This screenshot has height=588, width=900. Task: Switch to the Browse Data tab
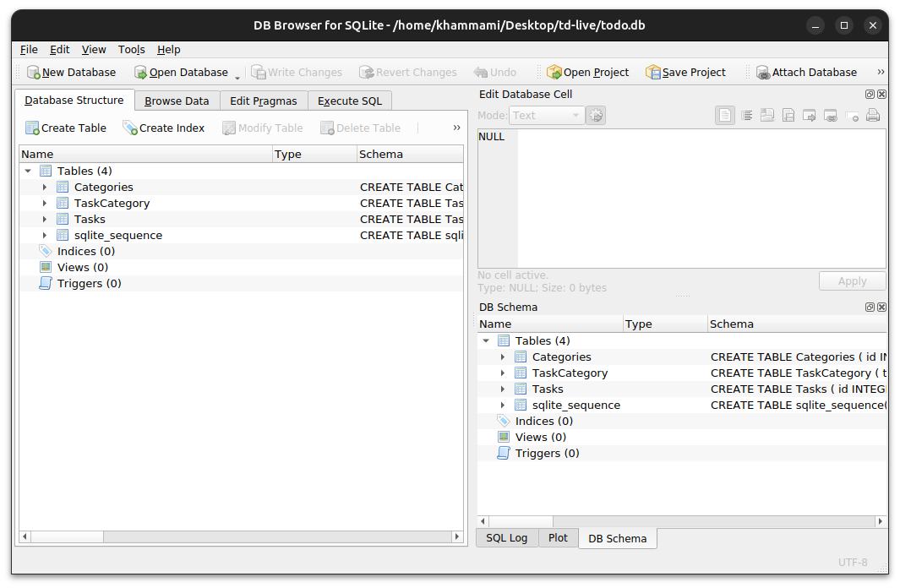click(177, 101)
